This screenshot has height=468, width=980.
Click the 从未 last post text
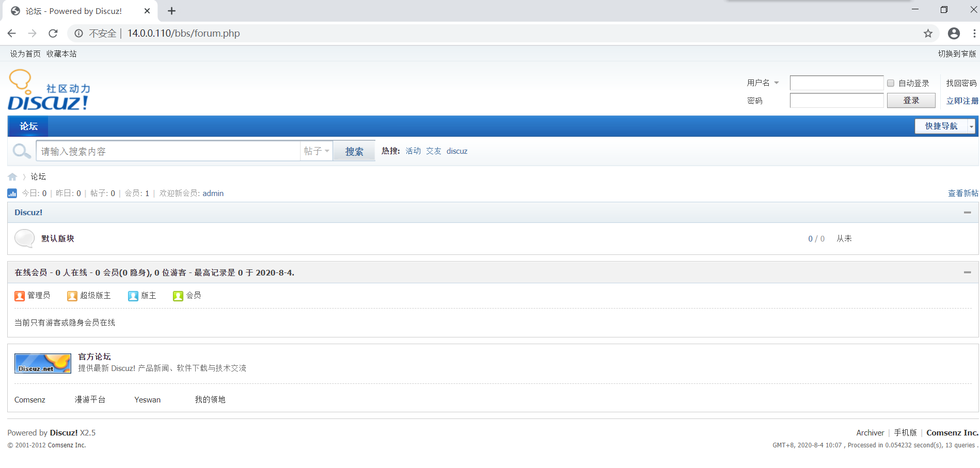point(844,238)
